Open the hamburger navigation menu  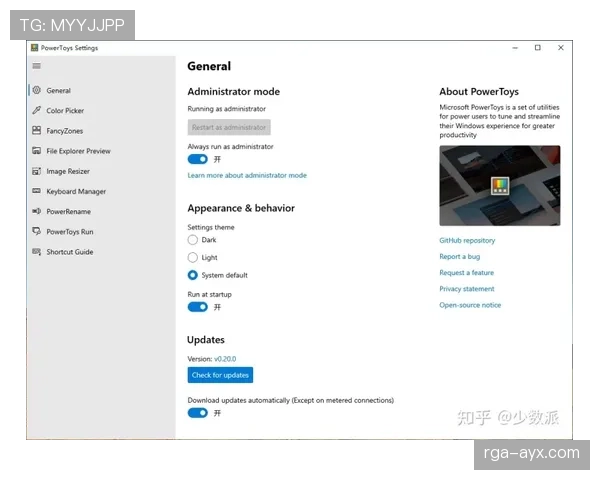tap(37, 66)
